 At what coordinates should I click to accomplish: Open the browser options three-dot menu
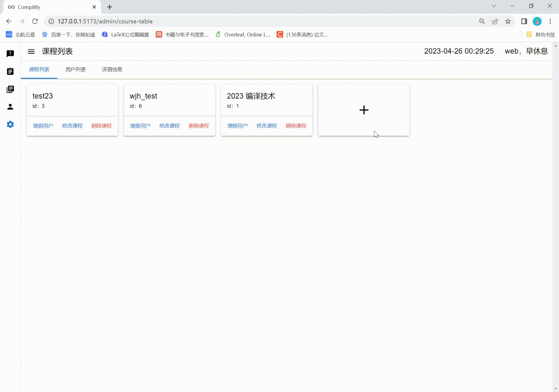[x=550, y=21]
